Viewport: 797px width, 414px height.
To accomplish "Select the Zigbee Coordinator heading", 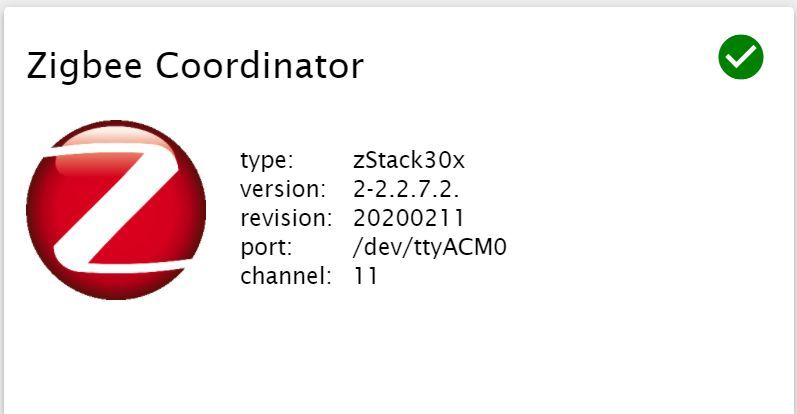I will pyautogui.click(x=195, y=68).
